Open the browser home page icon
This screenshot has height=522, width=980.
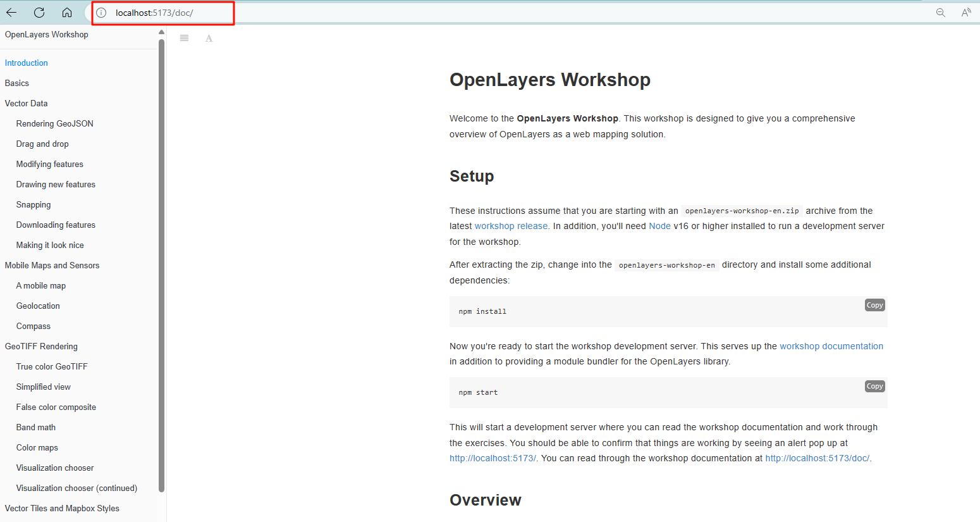pyautogui.click(x=67, y=13)
